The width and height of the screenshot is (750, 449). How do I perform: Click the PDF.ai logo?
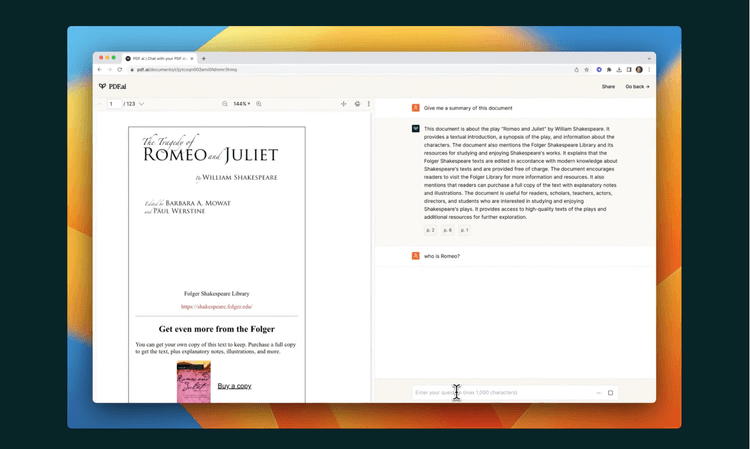pyautogui.click(x=112, y=87)
